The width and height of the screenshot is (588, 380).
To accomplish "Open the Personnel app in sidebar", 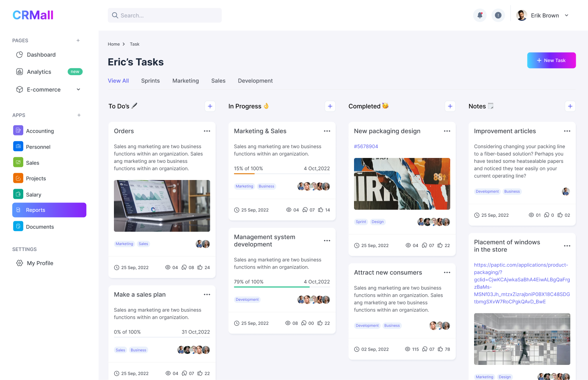I will pos(38,147).
